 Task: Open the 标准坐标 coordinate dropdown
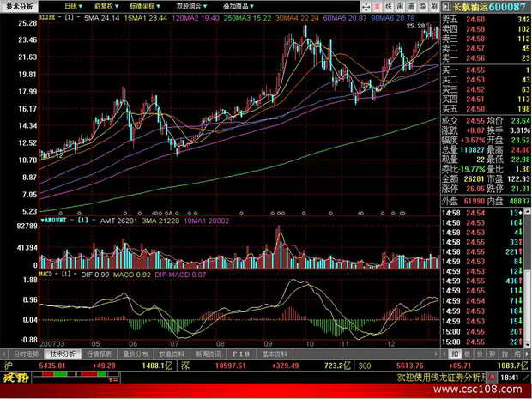(x=145, y=6)
